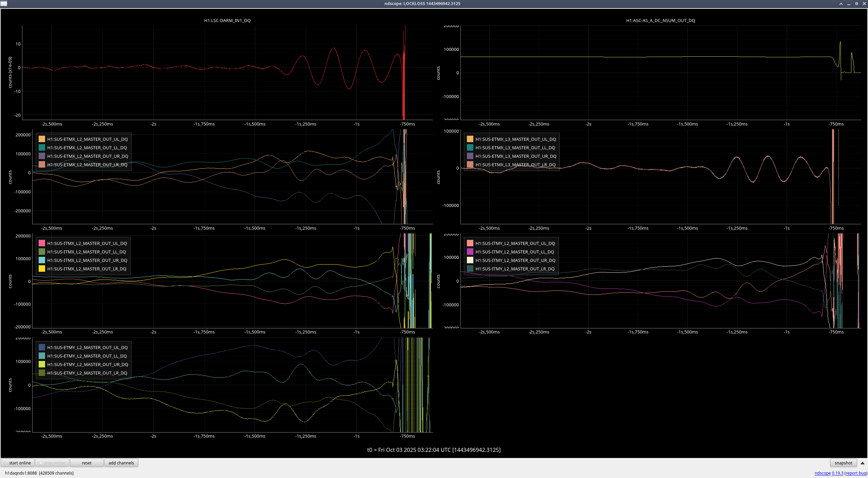The width and height of the screenshot is (868, 478).
Task: Click ETMX_L2 UL legend color swatch
Action: tap(42, 139)
